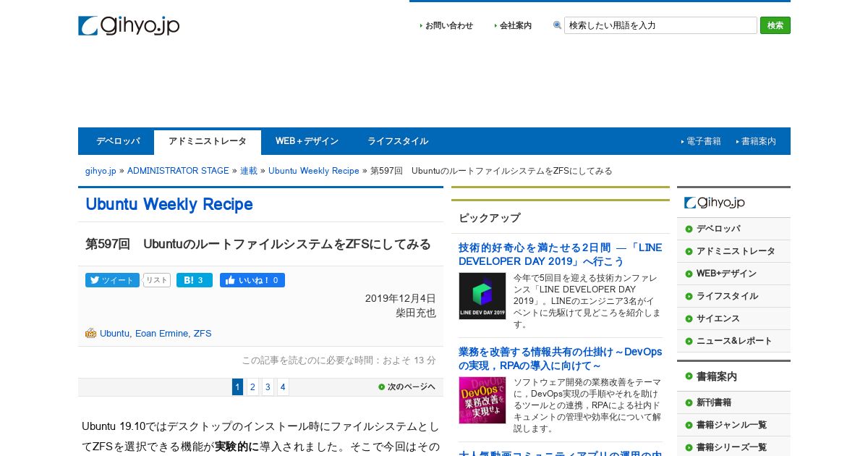
Task: Click the ZFS tag link
Action: point(203,334)
